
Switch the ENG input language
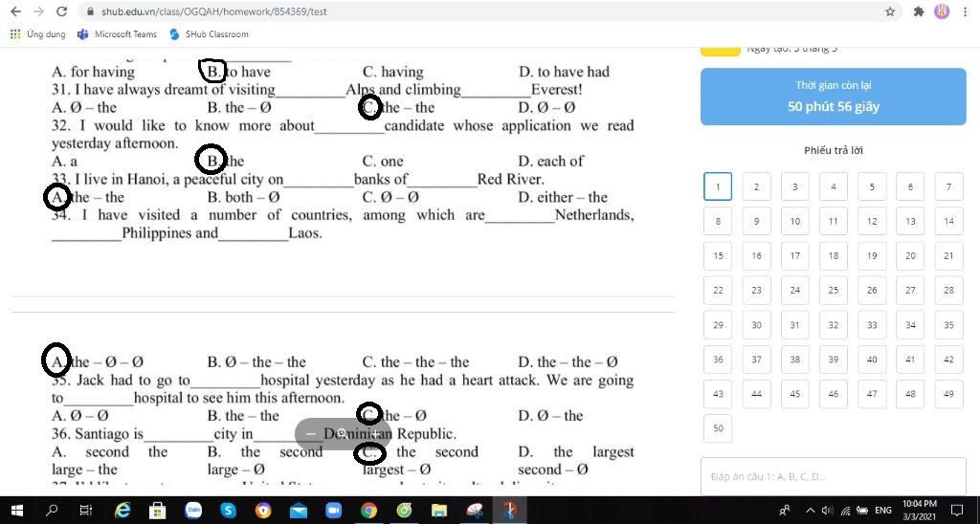pos(882,511)
